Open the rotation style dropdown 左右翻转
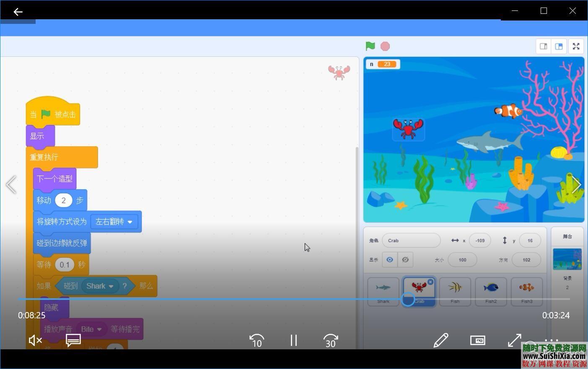This screenshot has height=369, width=588. coord(114,222)
